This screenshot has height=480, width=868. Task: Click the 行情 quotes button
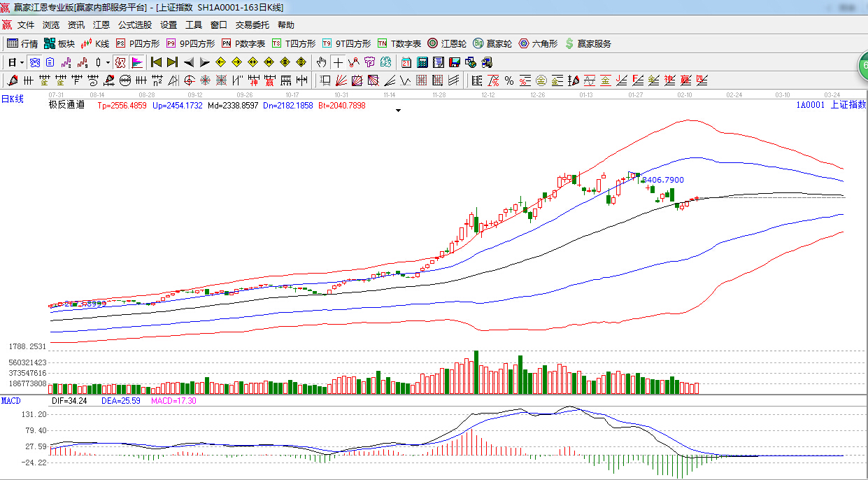tap(22, 43)
